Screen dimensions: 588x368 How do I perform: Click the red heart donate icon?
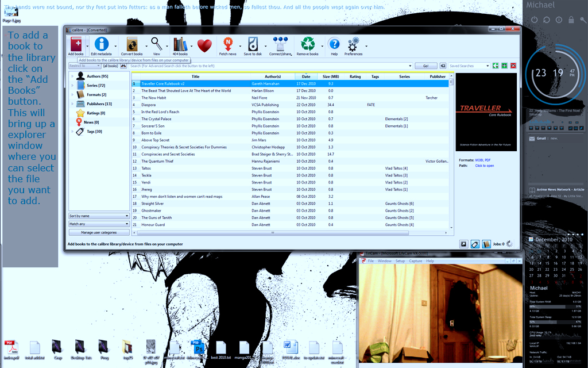204,46
